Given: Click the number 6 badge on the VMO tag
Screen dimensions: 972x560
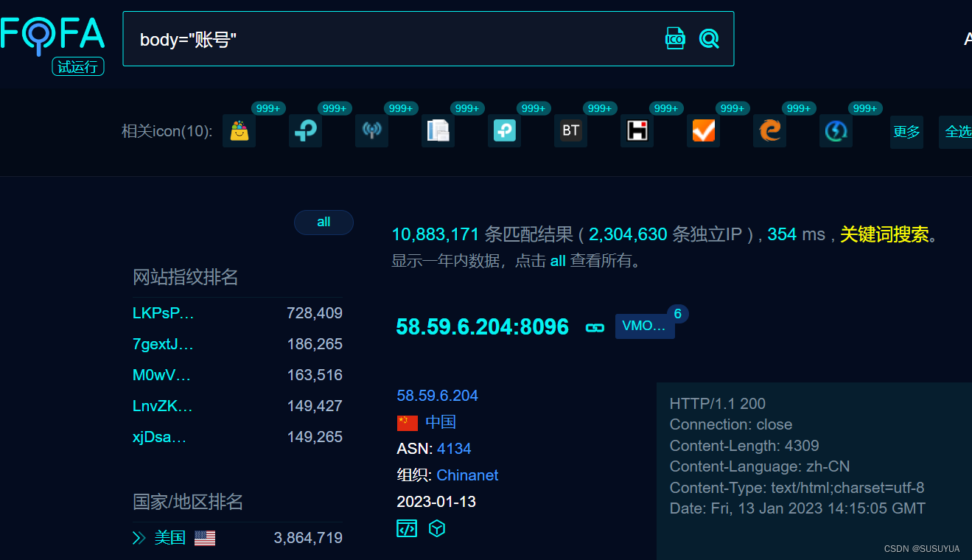Looking at the screenshot, I should [677, 314].
